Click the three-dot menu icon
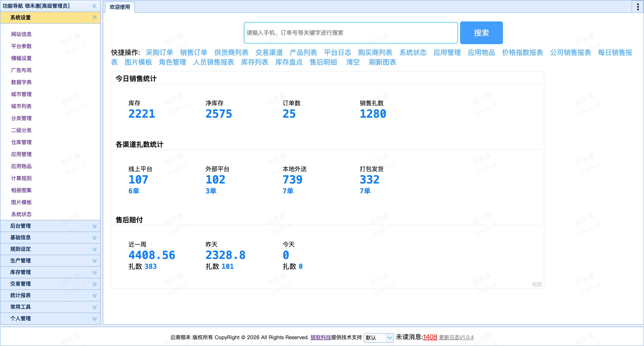Viewport: 644px width, 346px height. click(638, 7)
